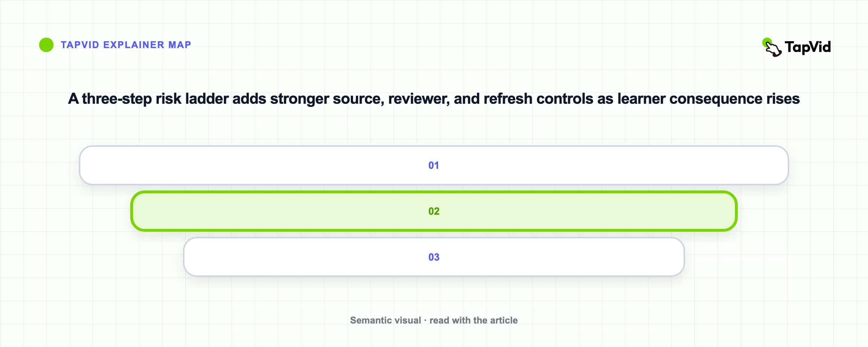Open the TAPVID EXPLAINER MAP heading label
868x347 pixels.
point(126,45)
